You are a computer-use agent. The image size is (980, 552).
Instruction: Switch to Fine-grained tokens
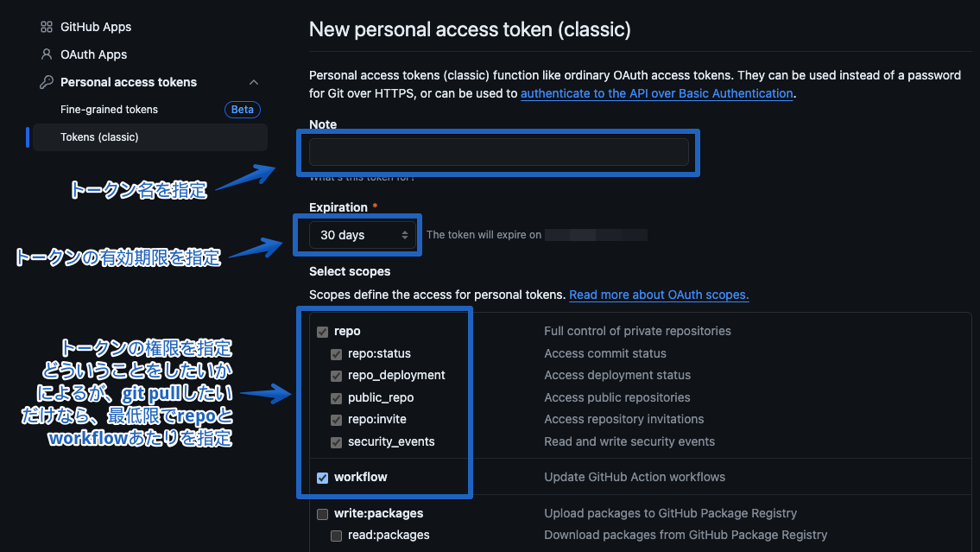click(107, 109)
